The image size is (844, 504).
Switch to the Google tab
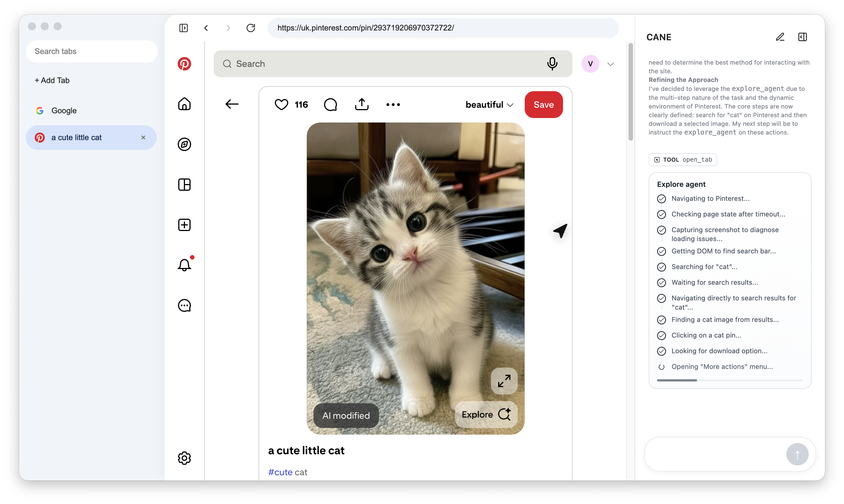click(64, 111)
